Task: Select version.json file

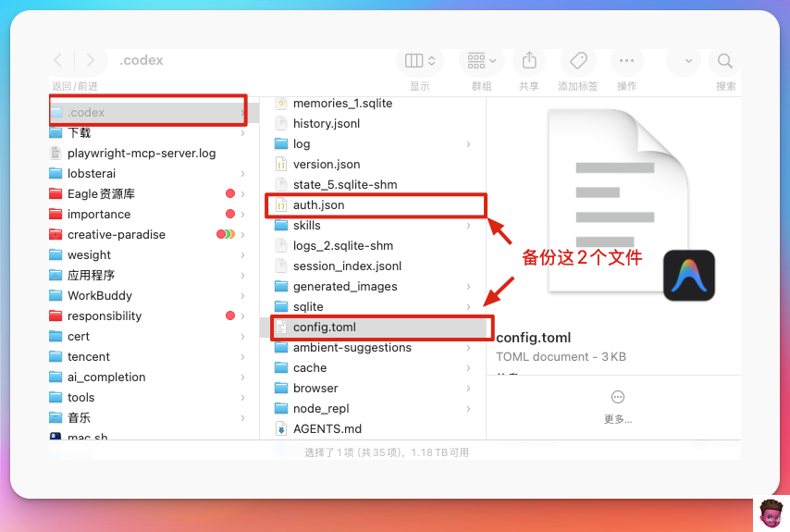Action: (x=373, y=165)
